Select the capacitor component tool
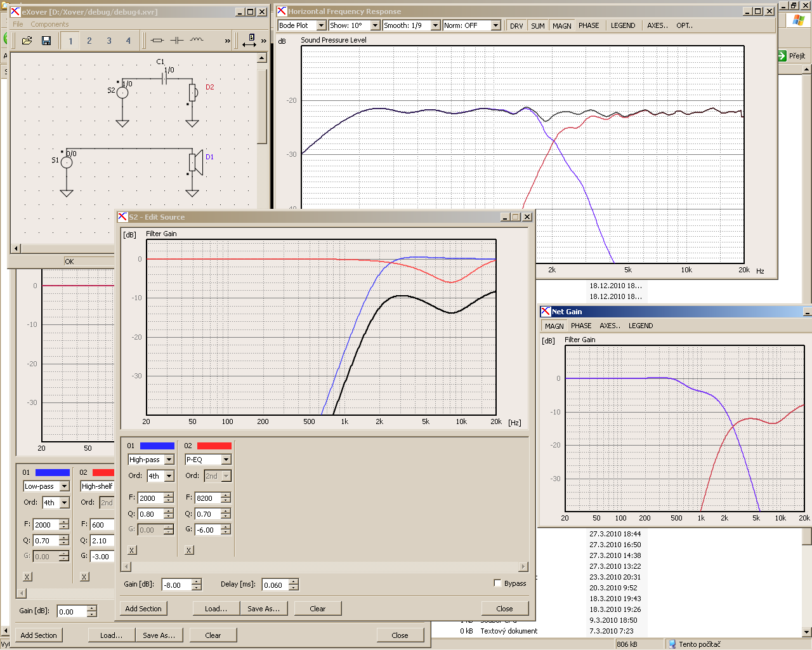This screenshot has width=812, height=650. click(x=177, y=41)
